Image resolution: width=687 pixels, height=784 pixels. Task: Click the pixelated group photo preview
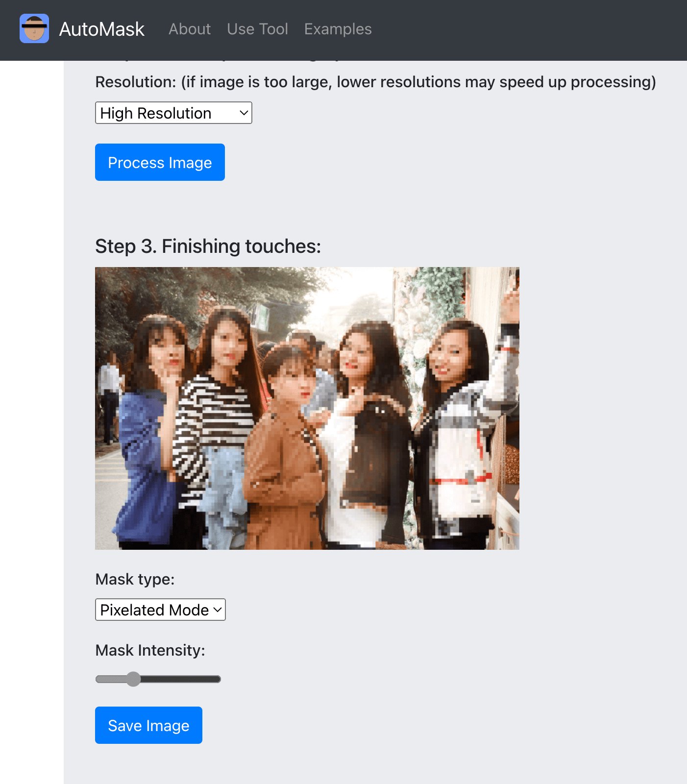(x=307, y=408)
